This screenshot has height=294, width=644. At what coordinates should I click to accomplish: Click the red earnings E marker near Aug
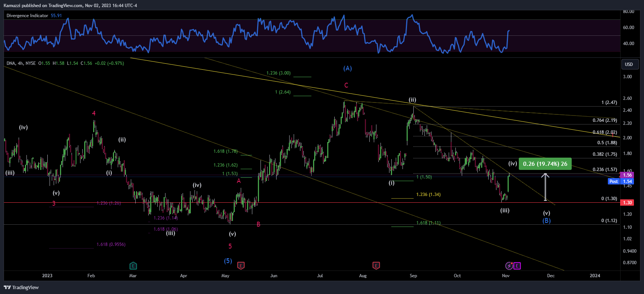pos(376,266)
